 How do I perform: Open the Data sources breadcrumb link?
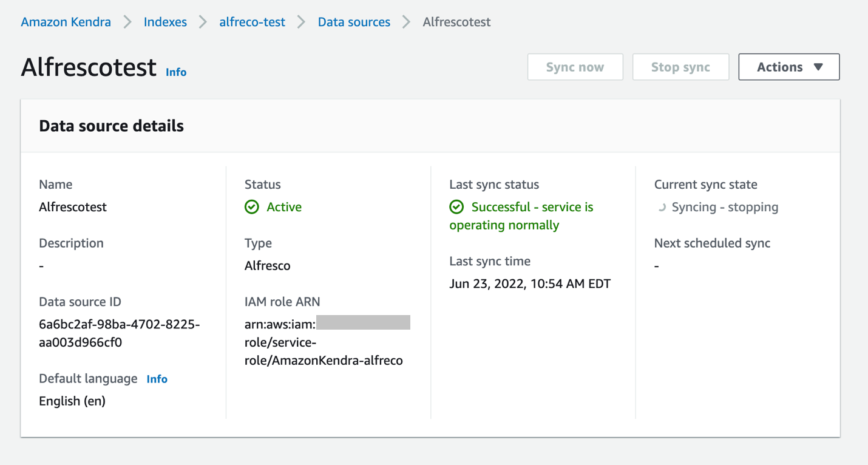(x=354, y=22)
